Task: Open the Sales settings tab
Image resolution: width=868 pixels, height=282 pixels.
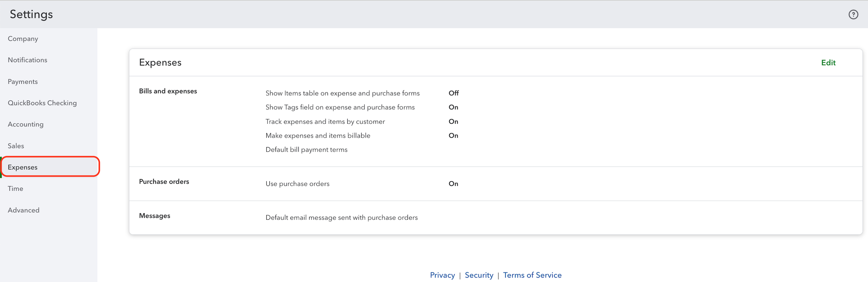Action: tap(16, 146)
